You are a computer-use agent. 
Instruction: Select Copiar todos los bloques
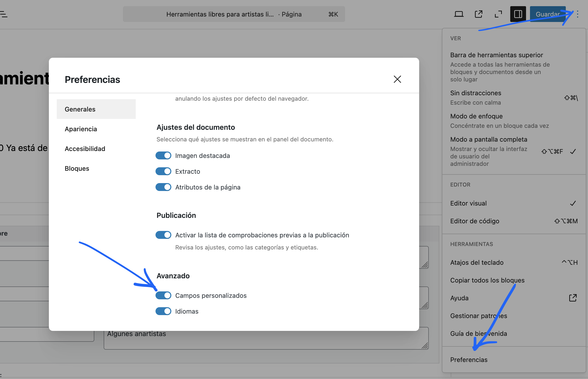(514, 280)
